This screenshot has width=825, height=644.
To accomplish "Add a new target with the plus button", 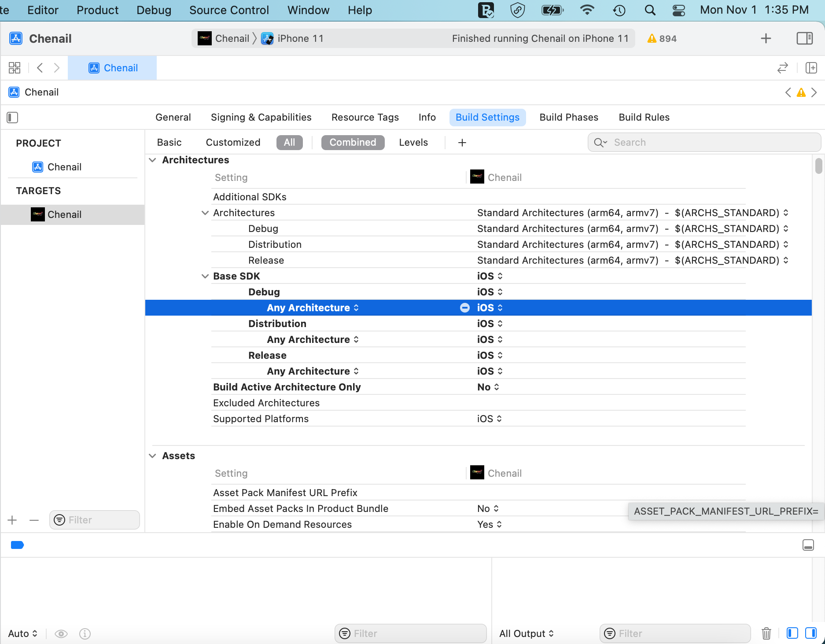I will pyautogui.click(x=12, y=520).
